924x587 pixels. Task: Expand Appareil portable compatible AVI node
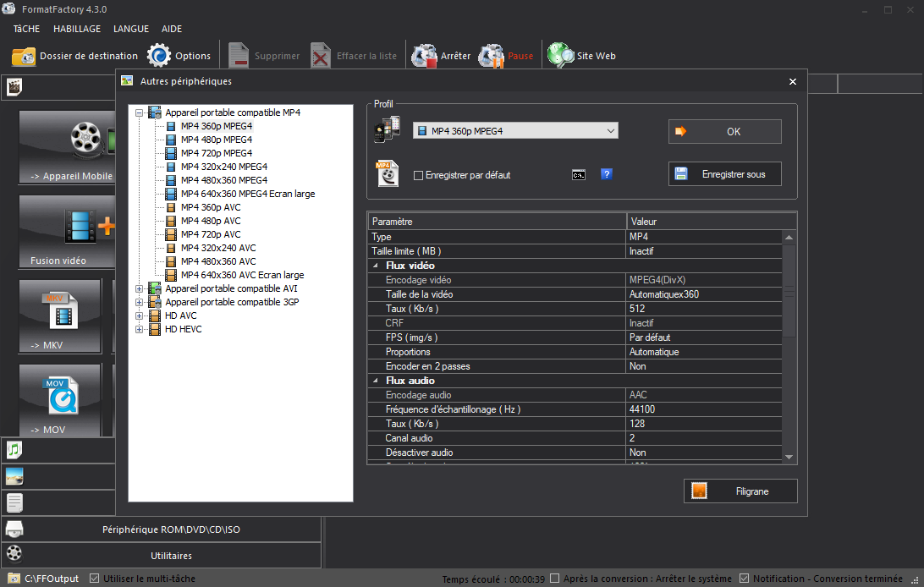(x=140, y=288)
